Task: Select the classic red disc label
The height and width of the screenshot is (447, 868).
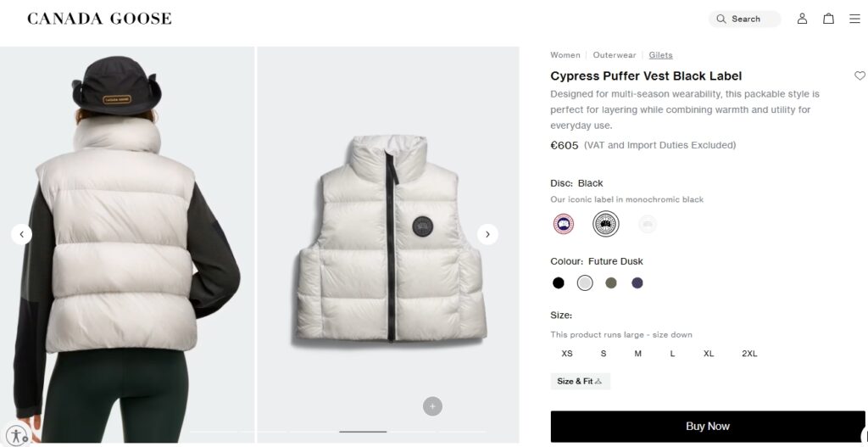Action: 564,224
